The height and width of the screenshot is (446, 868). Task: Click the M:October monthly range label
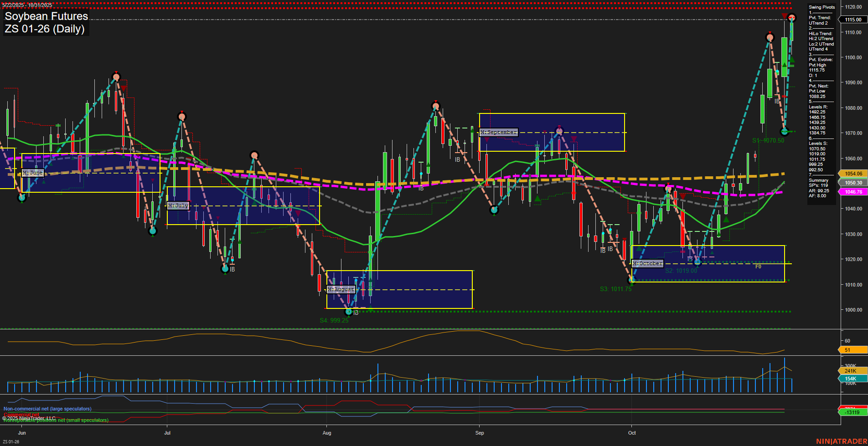(x=647, y=263)
